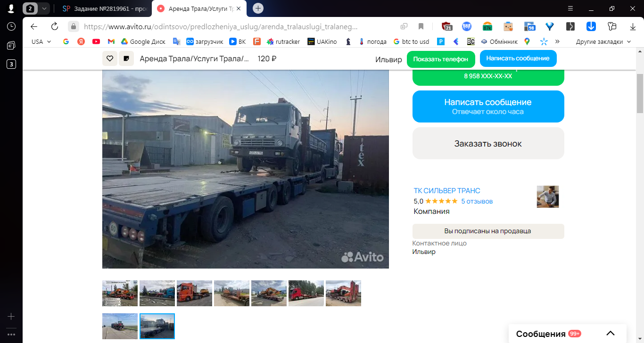644x343 pixels.
Task: Open the погода bookmark
Action: [372, 41]
